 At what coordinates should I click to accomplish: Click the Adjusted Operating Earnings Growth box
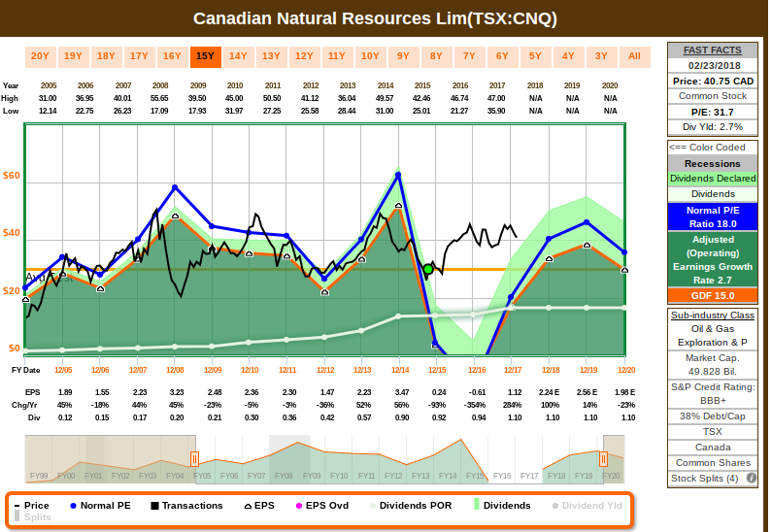pos(713,259)
